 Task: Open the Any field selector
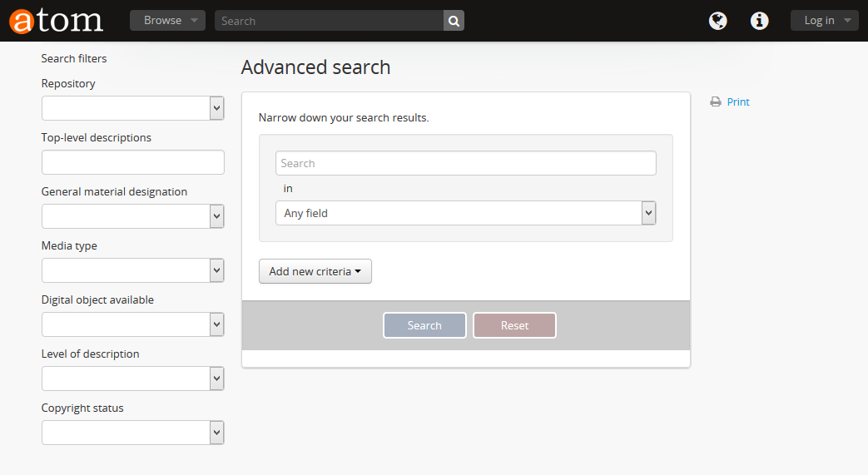(465, 213)
